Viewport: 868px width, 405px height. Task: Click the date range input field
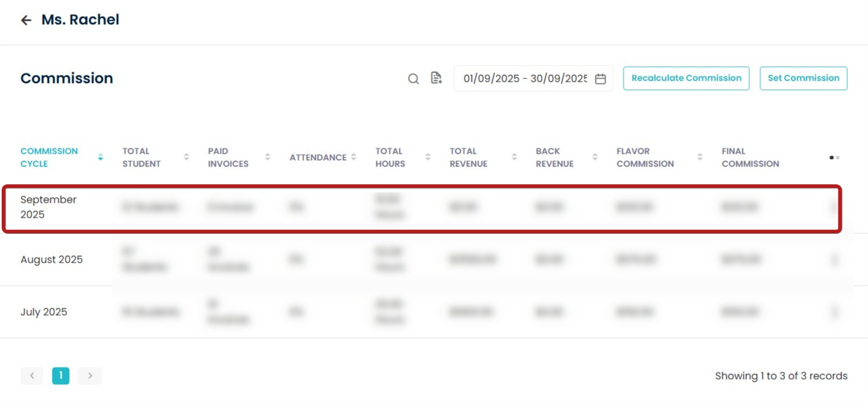(524, 79)
